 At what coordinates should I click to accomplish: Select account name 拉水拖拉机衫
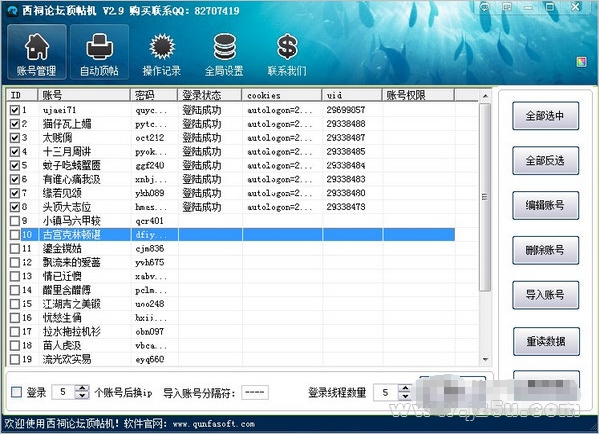(72, 331)
